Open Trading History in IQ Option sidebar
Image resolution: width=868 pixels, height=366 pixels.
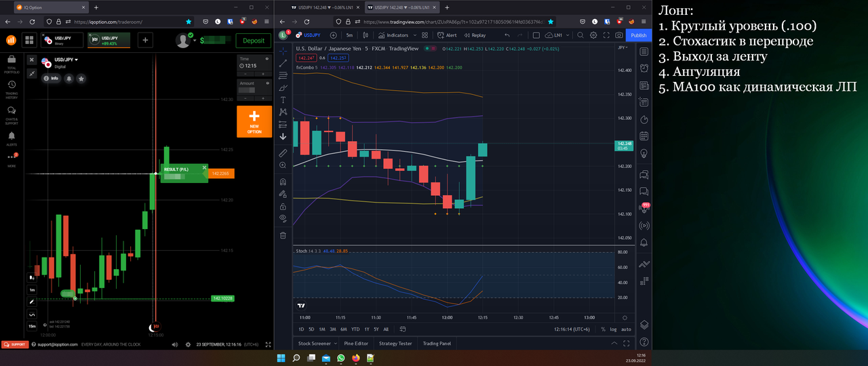tap(12, 89)
